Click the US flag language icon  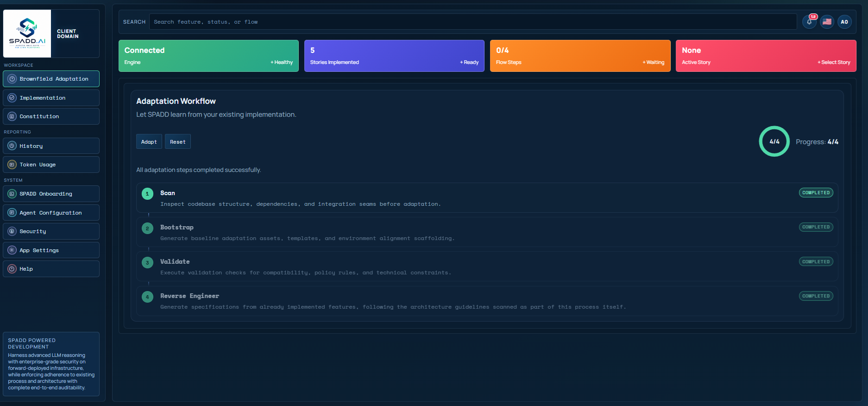tap(827, 22)
